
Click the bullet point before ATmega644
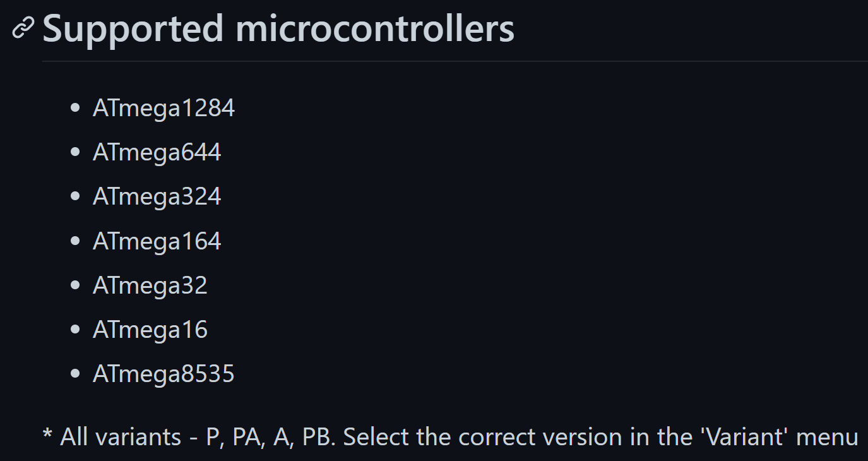pyautogui.click(x=76, y=152)
